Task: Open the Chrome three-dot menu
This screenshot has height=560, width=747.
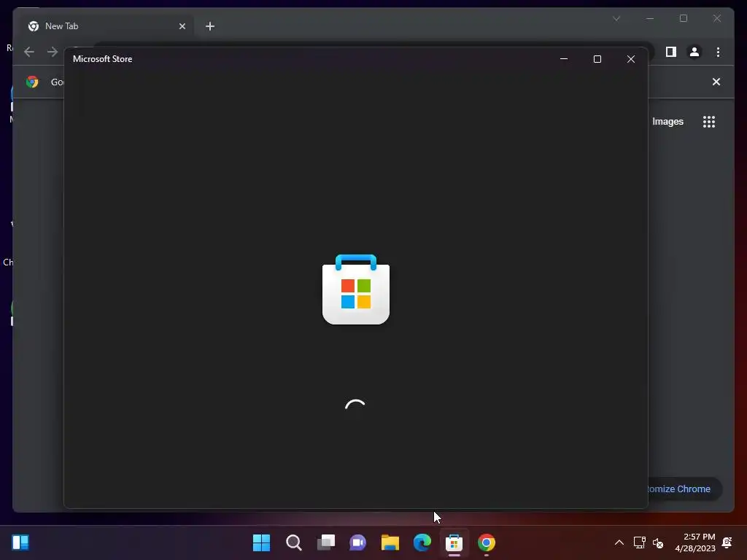Action: pos(718,52)
